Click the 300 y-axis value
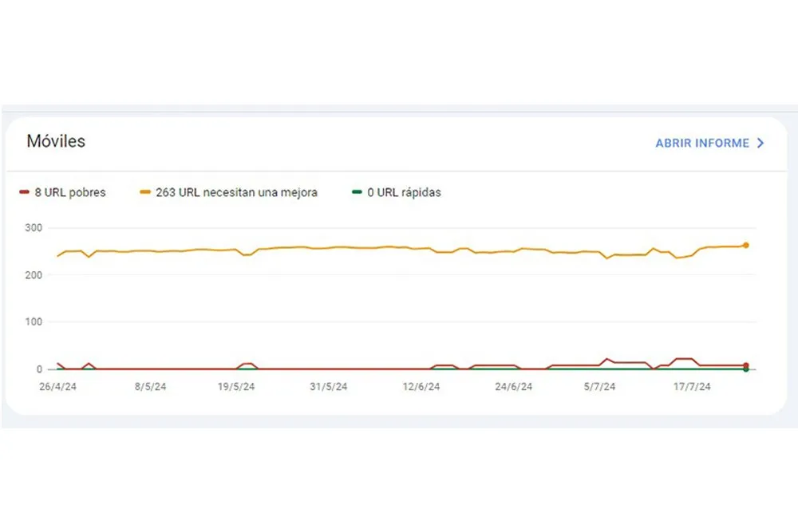This screenshot has width=798, height=532. [x=34, y=228]
